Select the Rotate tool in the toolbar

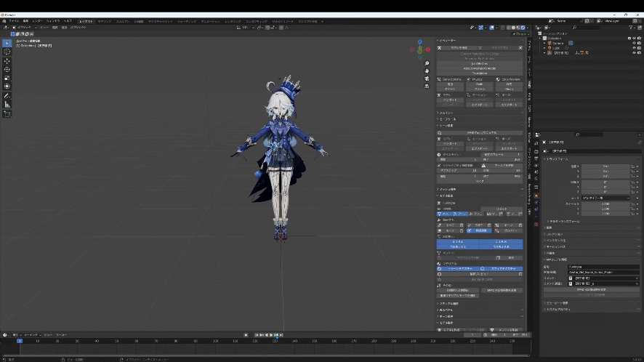pyautogui.click(x=7, y=70)
